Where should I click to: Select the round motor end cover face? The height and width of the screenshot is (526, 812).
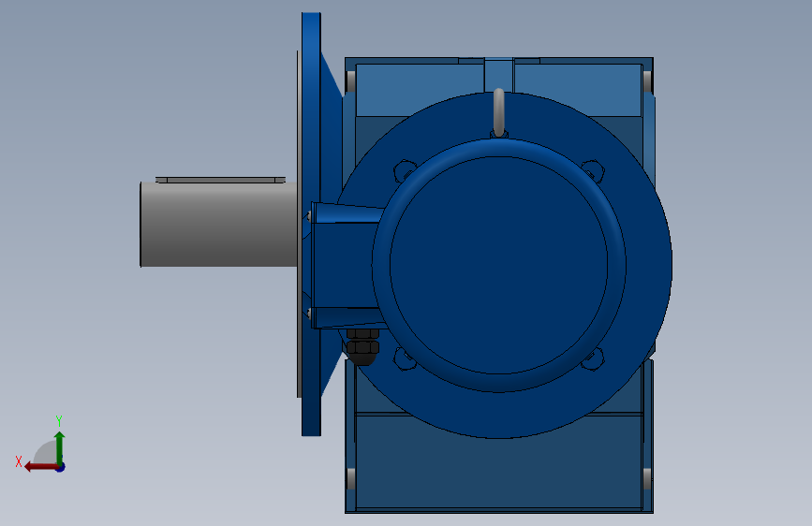498,264
